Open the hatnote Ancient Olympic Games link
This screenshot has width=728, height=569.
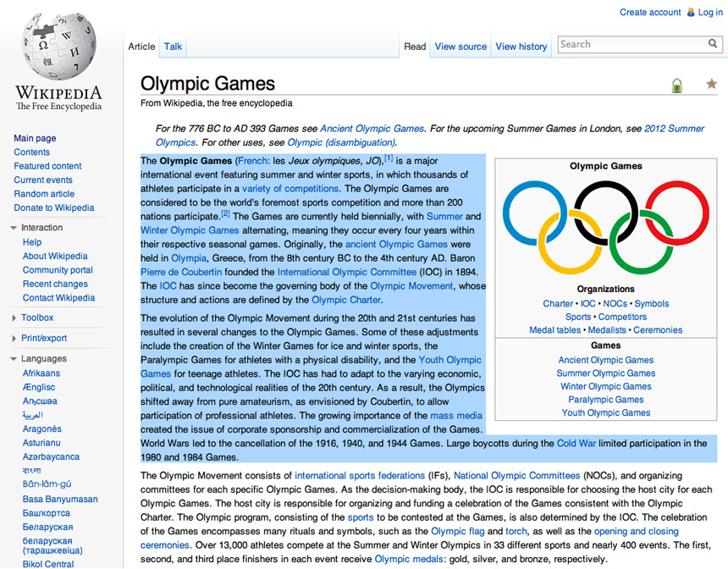[372, 128]
